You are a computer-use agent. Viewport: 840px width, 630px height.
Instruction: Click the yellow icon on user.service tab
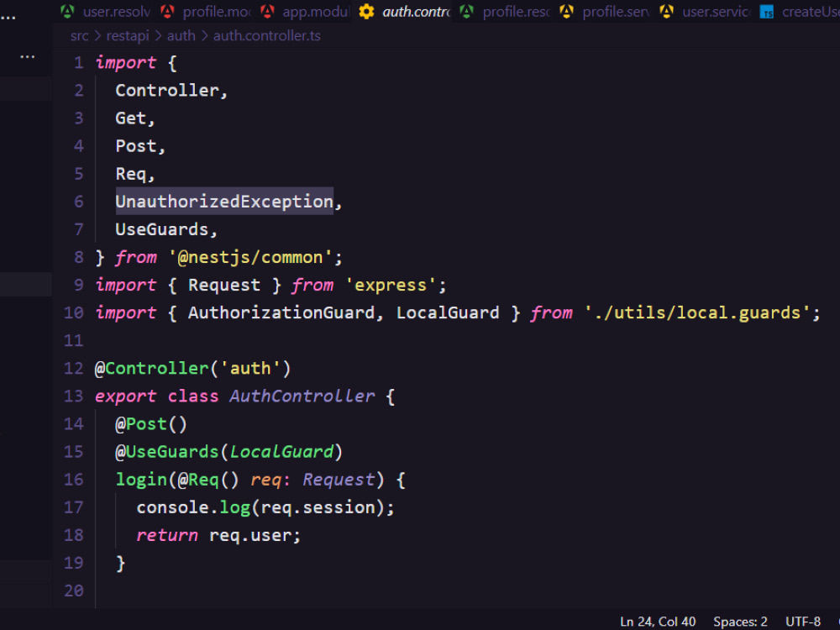pyautogui.click(x=666, y=11)
